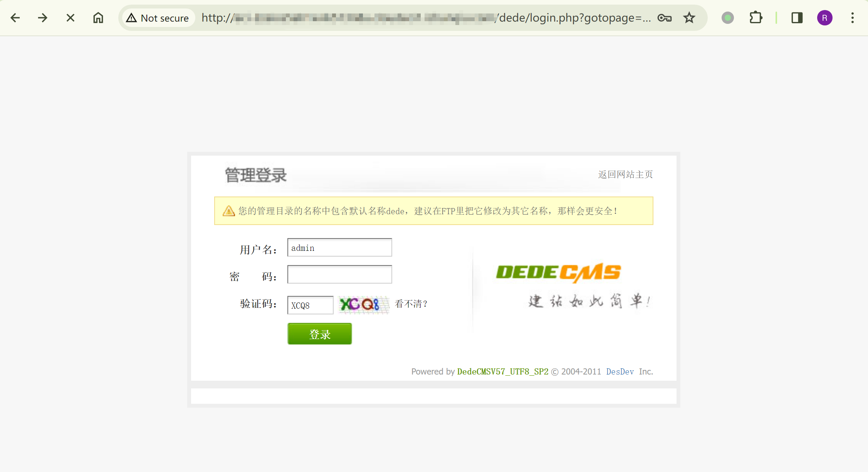The height and width of the screenshot is (472, 868).
Task: Click the Not secure site info chip
Action: coord(158,18)
